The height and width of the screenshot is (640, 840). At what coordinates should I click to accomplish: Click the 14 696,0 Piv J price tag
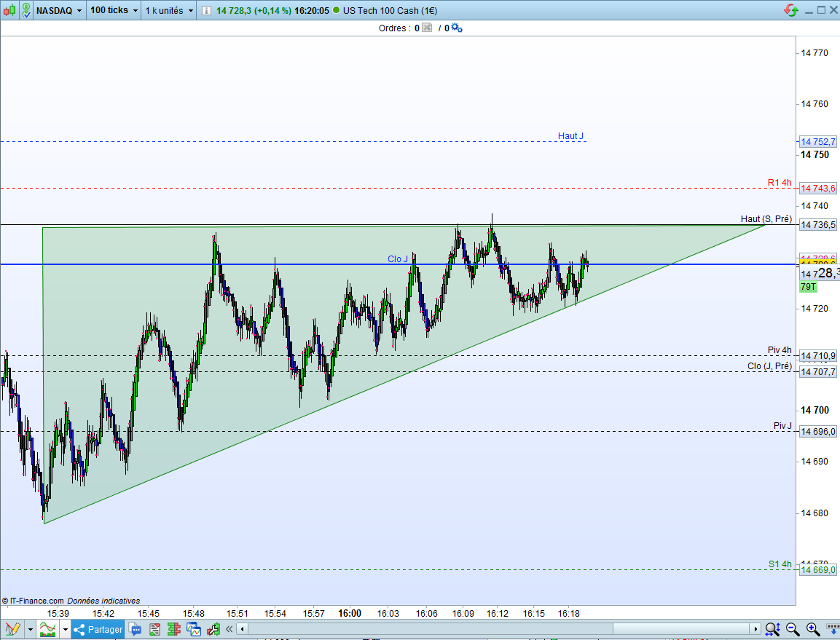pyautogui.click(x=817, y=431)
